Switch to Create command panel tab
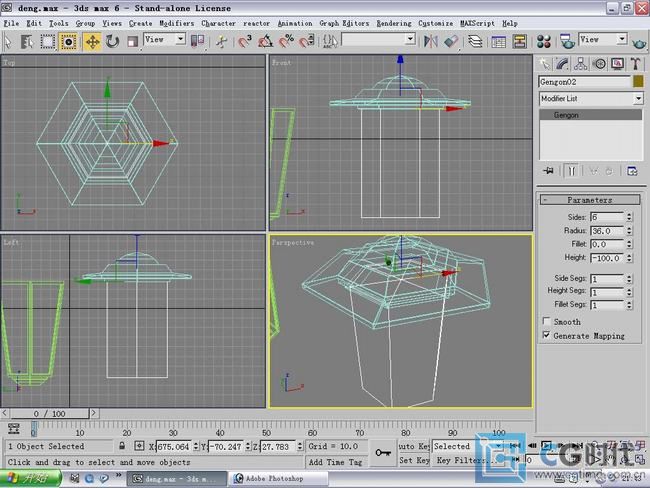650x488 pixels. coord(544,64)
